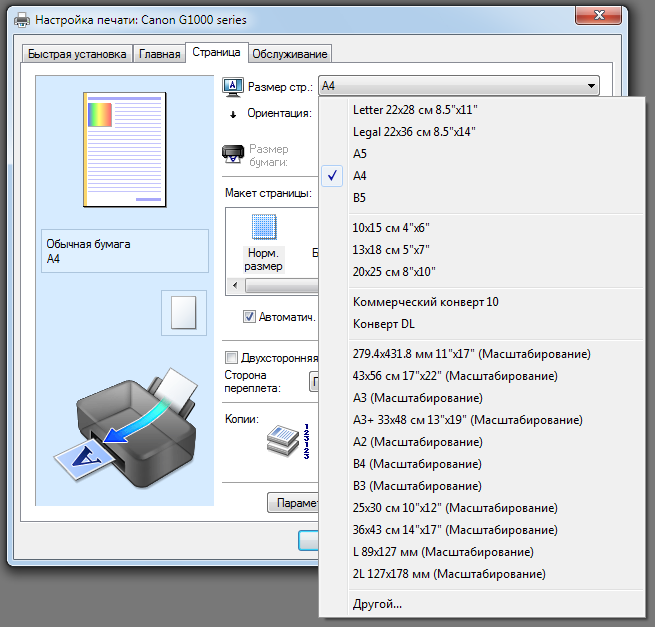Select Конверт DL
Screen dimensions: 655x627
pyautogui.click(x=482, y=324)
